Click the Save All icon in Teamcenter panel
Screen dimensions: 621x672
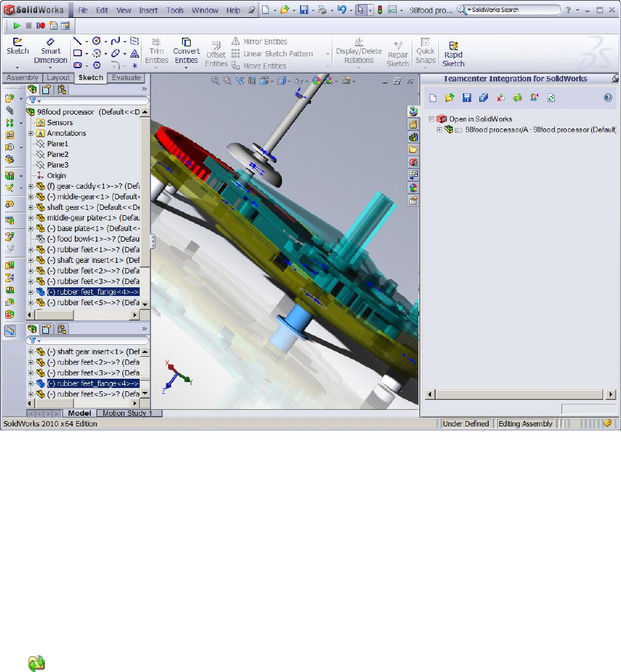point(483,98)
